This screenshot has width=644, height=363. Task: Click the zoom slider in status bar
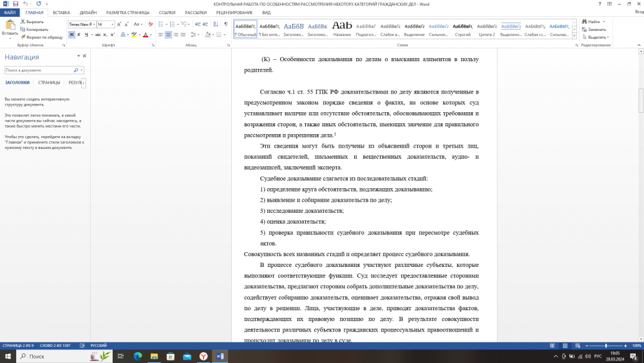[606, 346]
